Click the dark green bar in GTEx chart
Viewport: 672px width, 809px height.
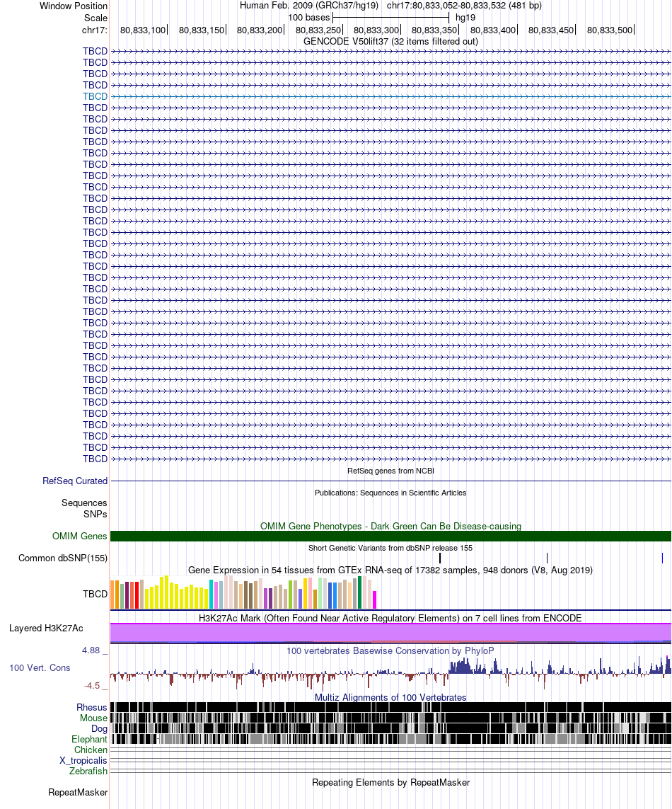(359, 593)
